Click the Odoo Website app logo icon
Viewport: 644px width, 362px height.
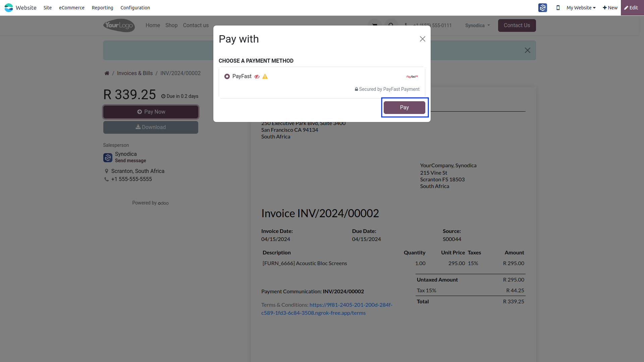click(x=9, y=8)
